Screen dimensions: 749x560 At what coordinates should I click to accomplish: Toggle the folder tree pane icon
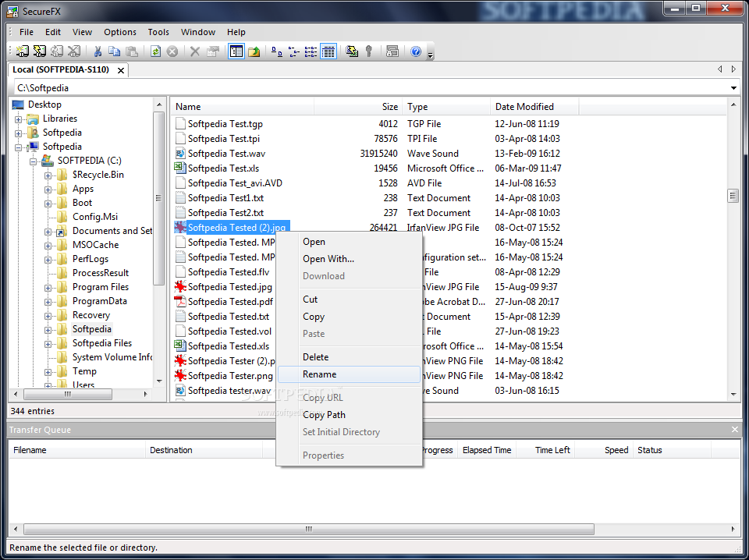point(236,51)
